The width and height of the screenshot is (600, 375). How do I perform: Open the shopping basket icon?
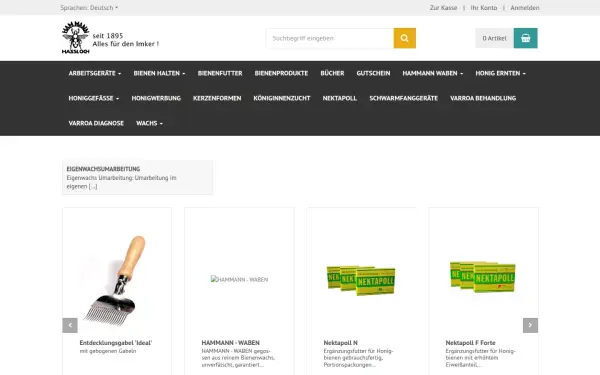point(525,38)
